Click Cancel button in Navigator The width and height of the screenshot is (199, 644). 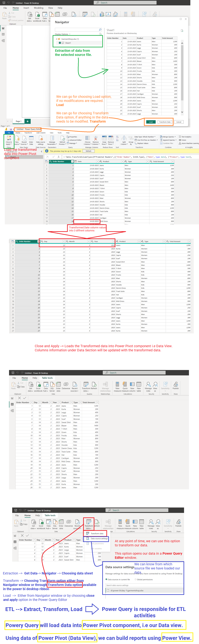point(179,122)
